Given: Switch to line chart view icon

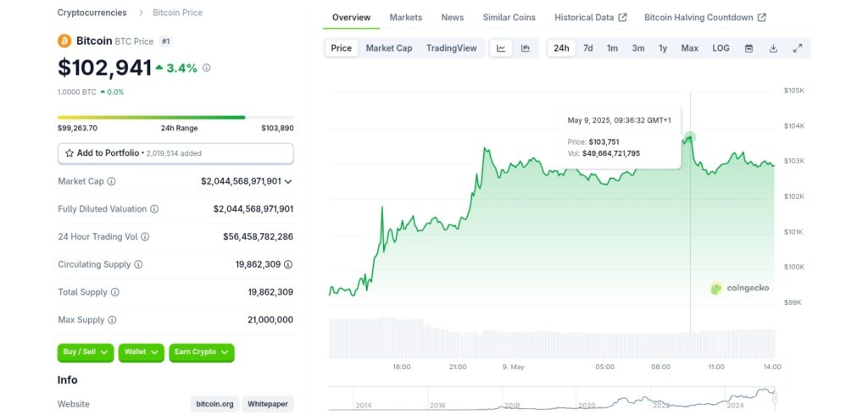Looking at the screenshot, I should click(501, 48).
